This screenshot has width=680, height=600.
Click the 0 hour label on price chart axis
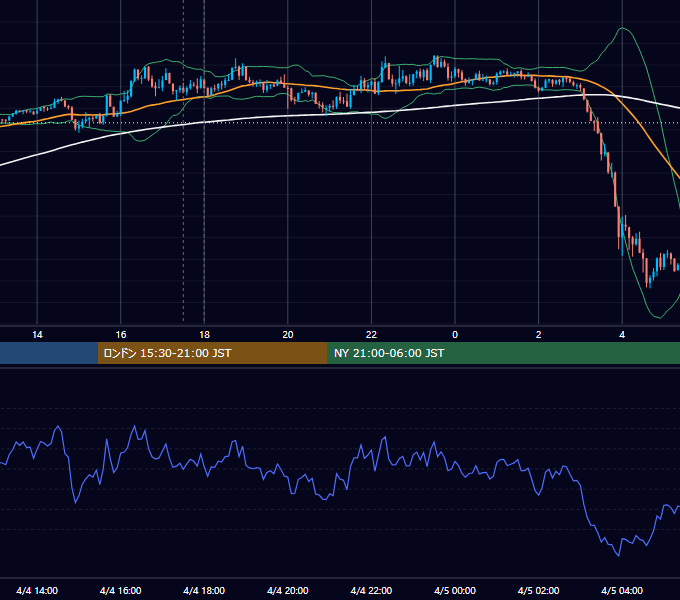coord(455,335)
